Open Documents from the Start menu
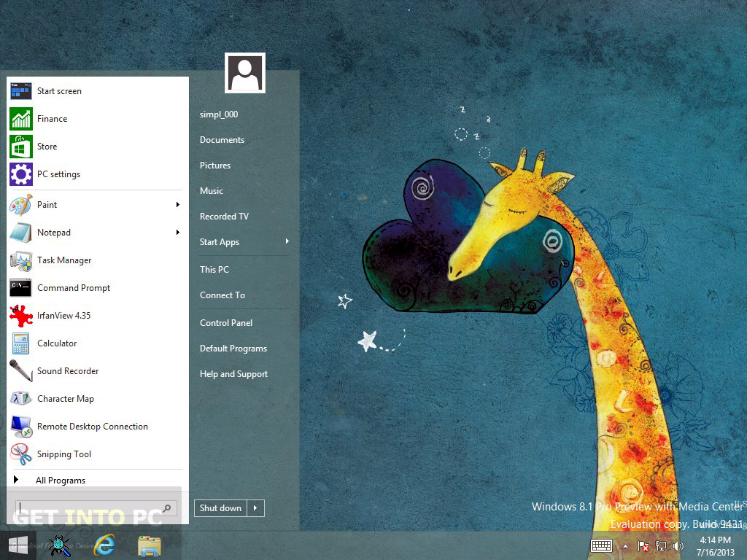The width and height of the screenshot is (747, 560). point(222,140)
